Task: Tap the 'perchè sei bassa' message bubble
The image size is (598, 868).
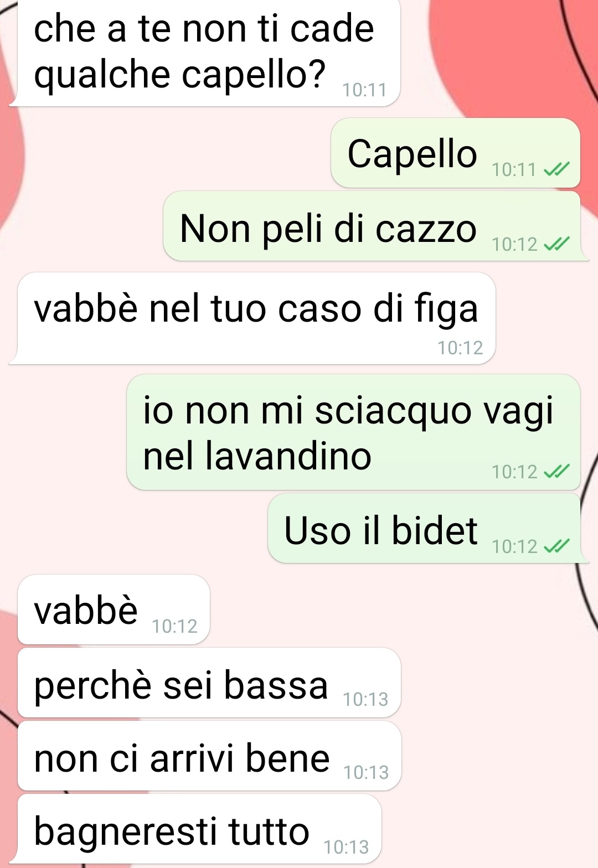Action: pyautogui.click(x=209, y=683)
